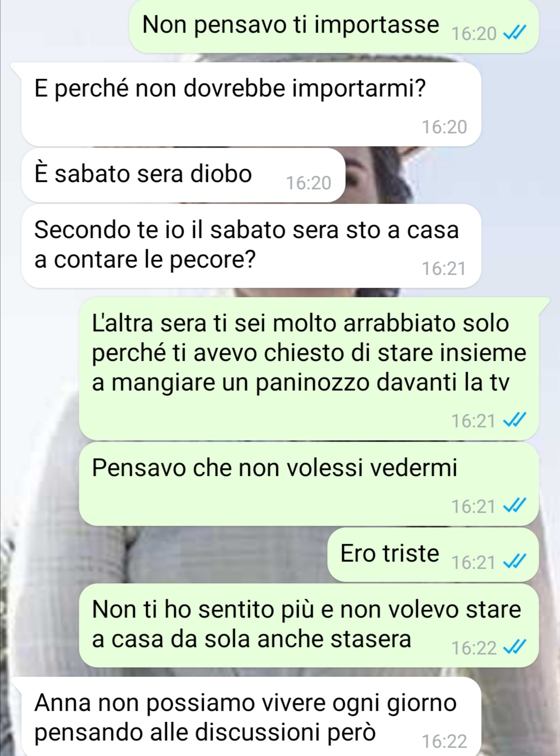The height and width of the screenshot is (756, 560).
Task: Tap the message starting 'L'altra sera ti sei molto'
Action: pyautogui.click(x=309, y=369)
